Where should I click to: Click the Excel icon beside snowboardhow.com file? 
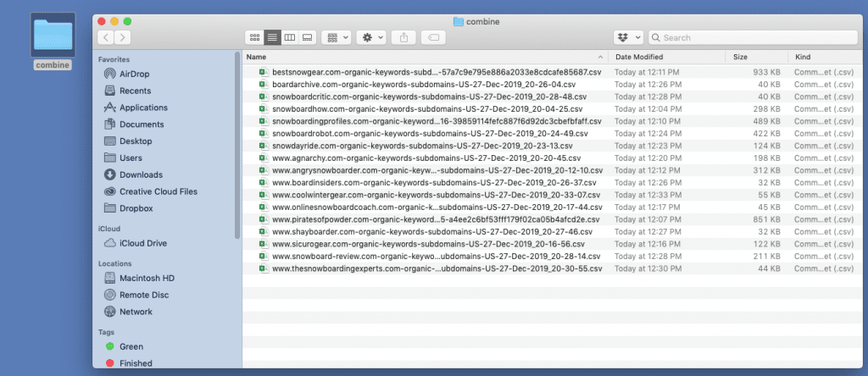(x=264, y=109)
